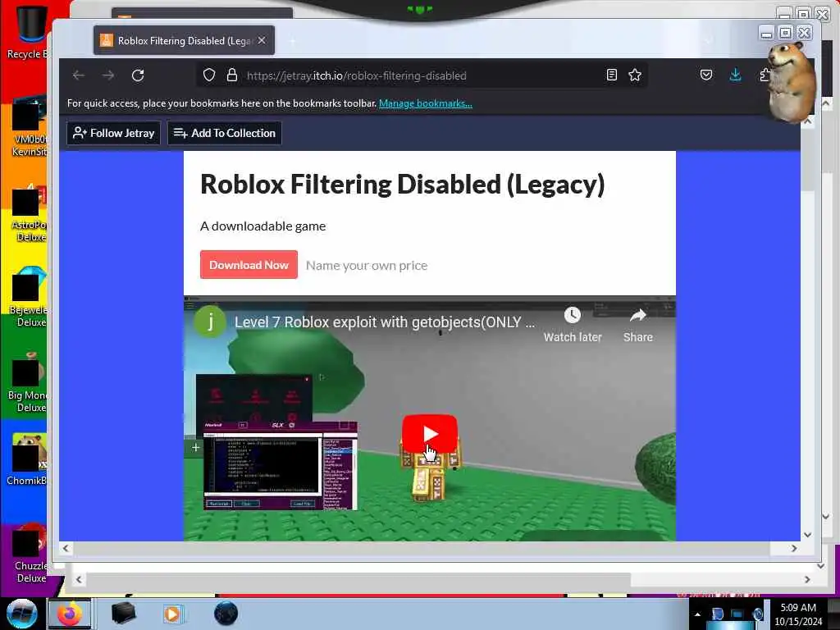840x630 pixels.
Task: Open the globe taskbar icon
Action: [226, 614]
